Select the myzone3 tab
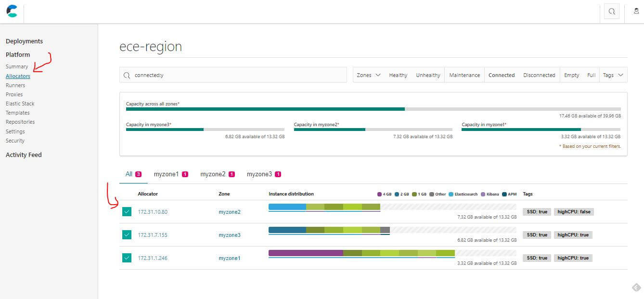The image size is (644, 299). [x=263, y=174]
